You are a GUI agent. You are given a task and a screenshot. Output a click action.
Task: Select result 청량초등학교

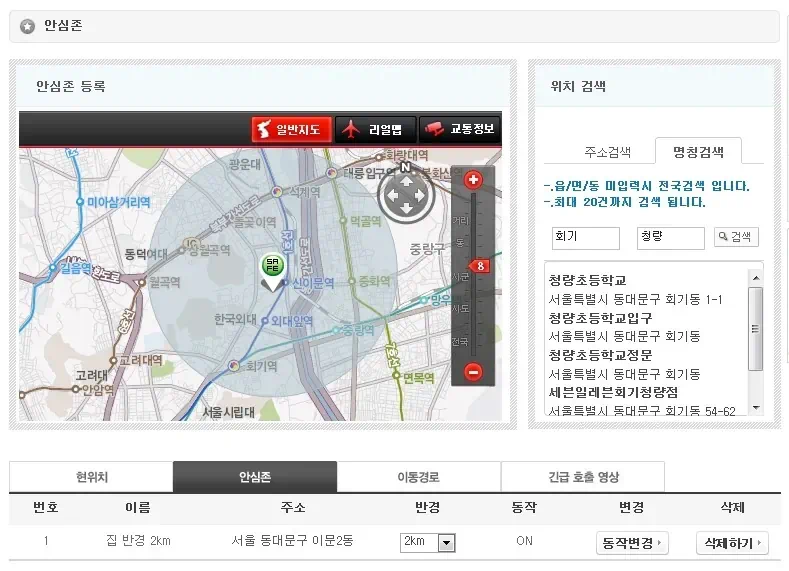[x=587, y=280]
